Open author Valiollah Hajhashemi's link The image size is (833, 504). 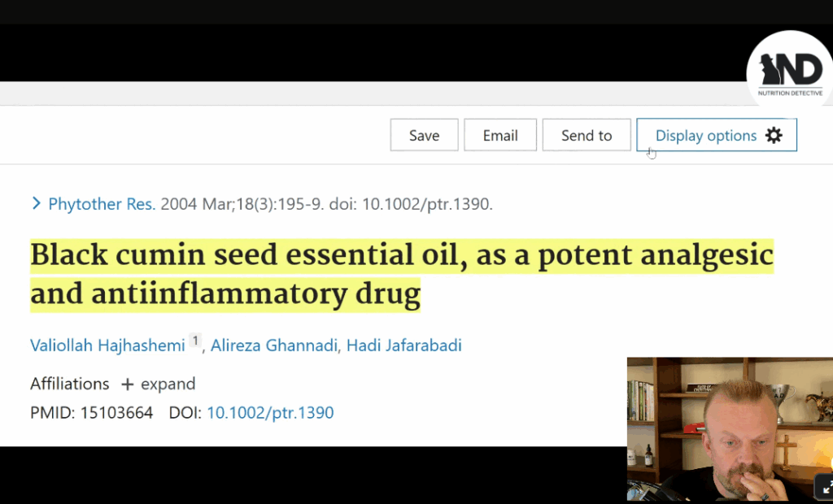point(107,345)
